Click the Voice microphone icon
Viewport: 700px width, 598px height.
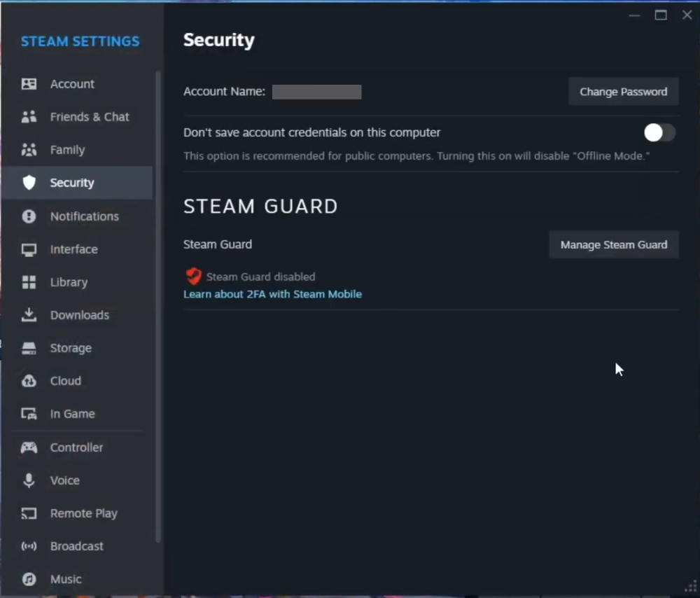pos(29,480)
